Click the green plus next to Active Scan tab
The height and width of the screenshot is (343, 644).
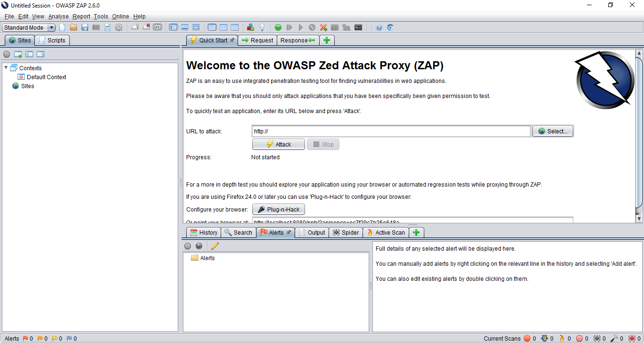tap(416, 232)
